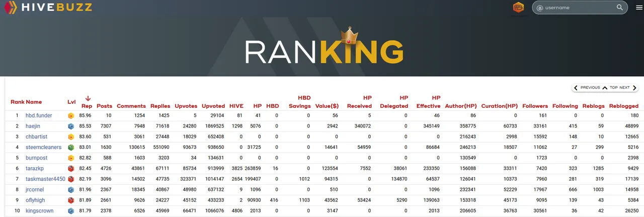This screenshot has height=217, width=644.
Task: Open kingscrown profile link
Action: (39, 211)
